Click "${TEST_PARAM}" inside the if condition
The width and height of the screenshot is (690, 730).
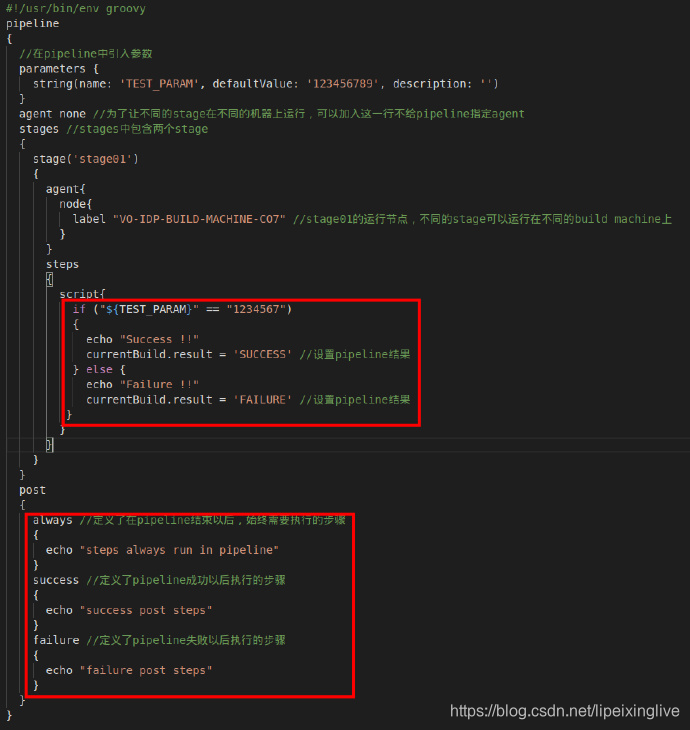coord(149,310)
